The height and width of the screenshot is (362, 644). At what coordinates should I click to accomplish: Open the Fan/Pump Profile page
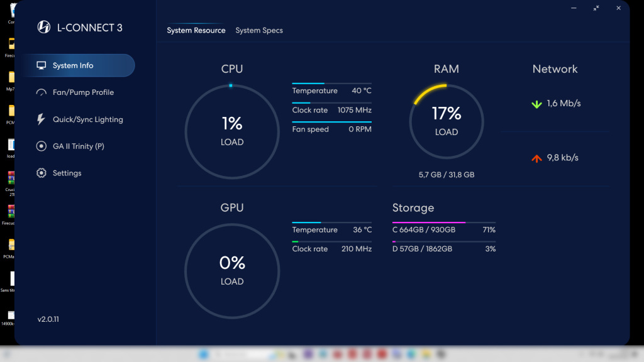coord(83,92)
